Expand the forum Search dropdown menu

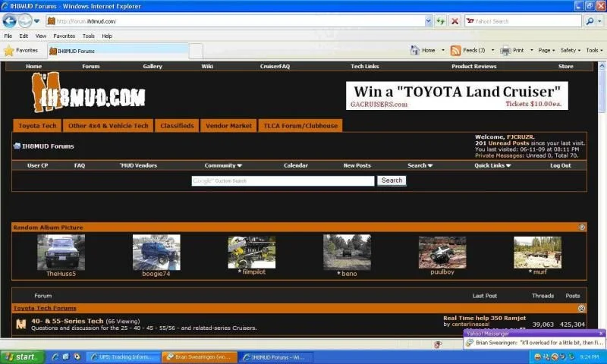pos(420,165)
